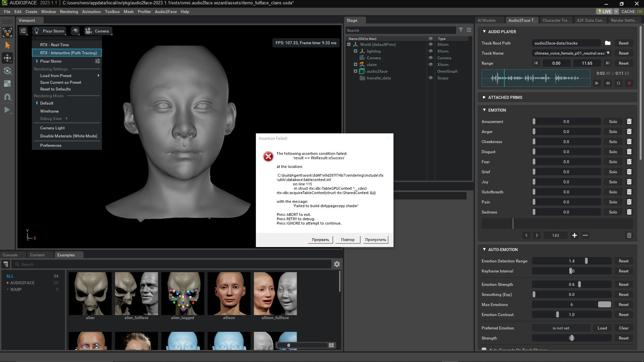The image size is (644, 362).
Task: Click Solo button for Anger emotion
Action: click(x=613, y=132)
